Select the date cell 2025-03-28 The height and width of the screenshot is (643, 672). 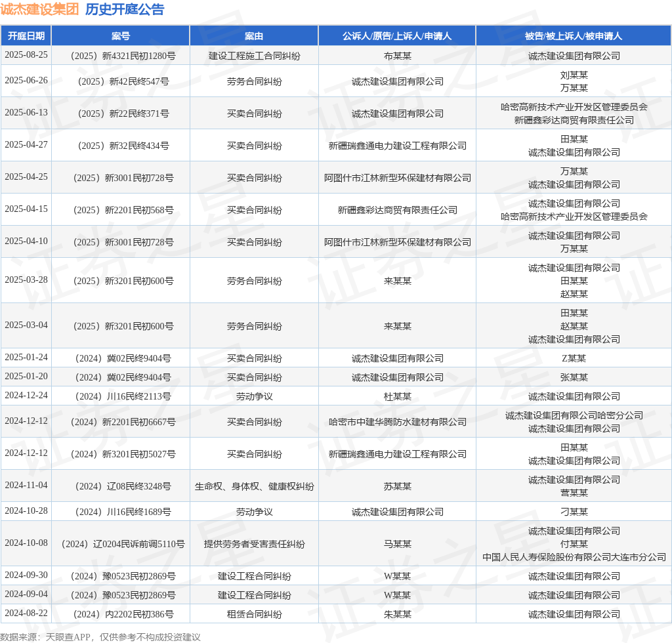26,280
